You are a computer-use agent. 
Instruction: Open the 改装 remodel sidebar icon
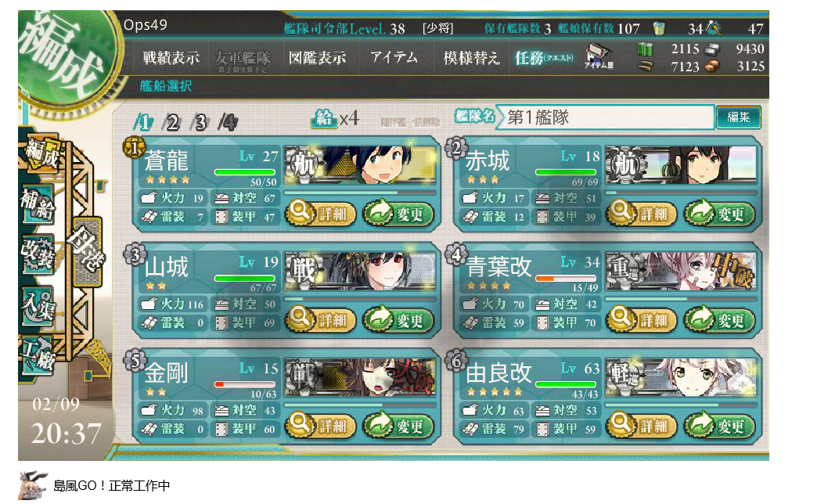(38, 254)
